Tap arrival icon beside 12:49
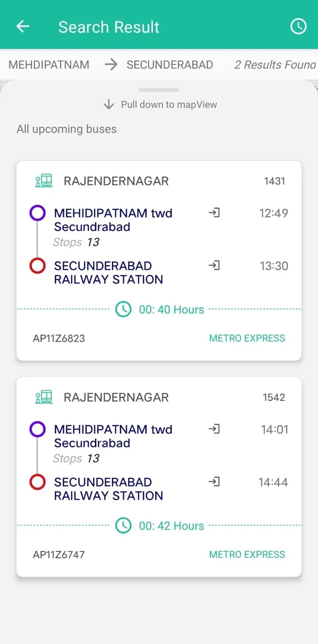This screenshot has height=644, width=318. [214, 213]
